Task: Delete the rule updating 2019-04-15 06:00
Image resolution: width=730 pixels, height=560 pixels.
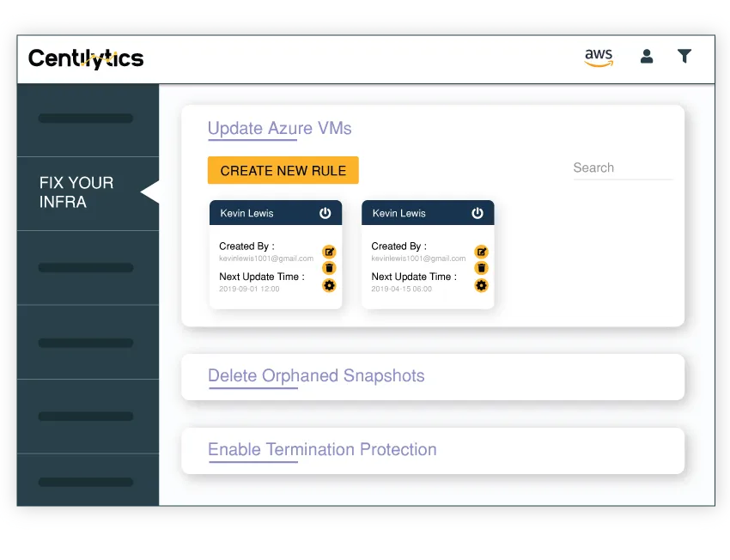Action: pyautogui.click(x=482, y=268)
